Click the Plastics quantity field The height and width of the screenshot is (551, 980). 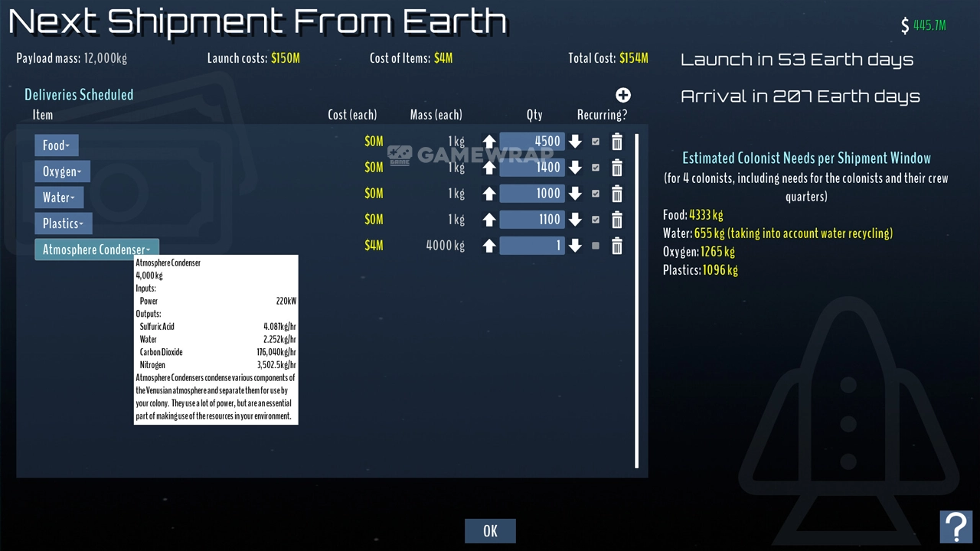[x=532, y=220]
